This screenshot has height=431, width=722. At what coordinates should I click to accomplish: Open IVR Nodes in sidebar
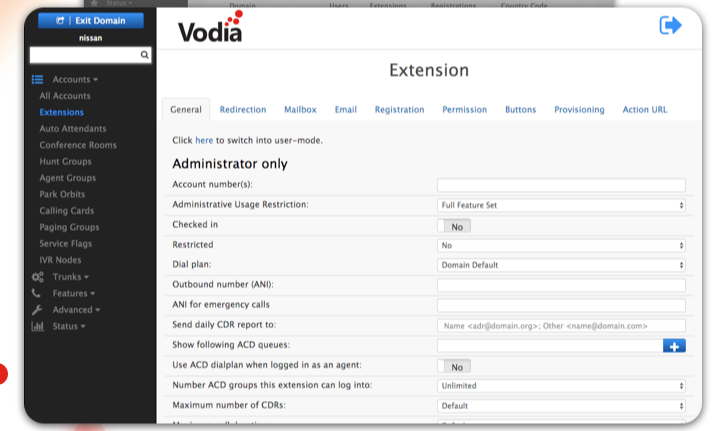60,260
